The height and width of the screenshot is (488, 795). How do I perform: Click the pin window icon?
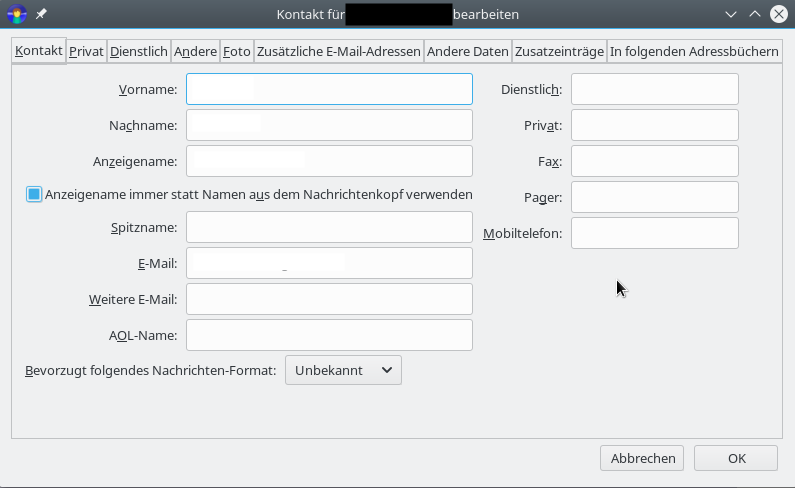click(41, 15)
